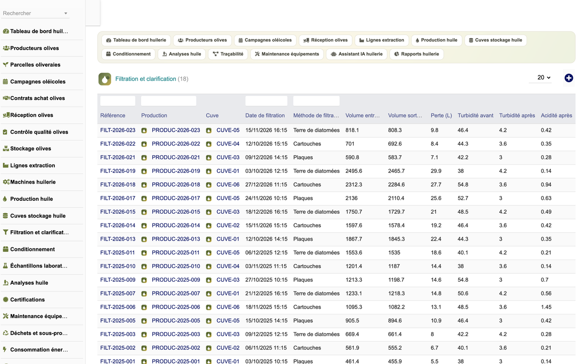Click the Stockage olives boxes icon

tap(6, 148)
